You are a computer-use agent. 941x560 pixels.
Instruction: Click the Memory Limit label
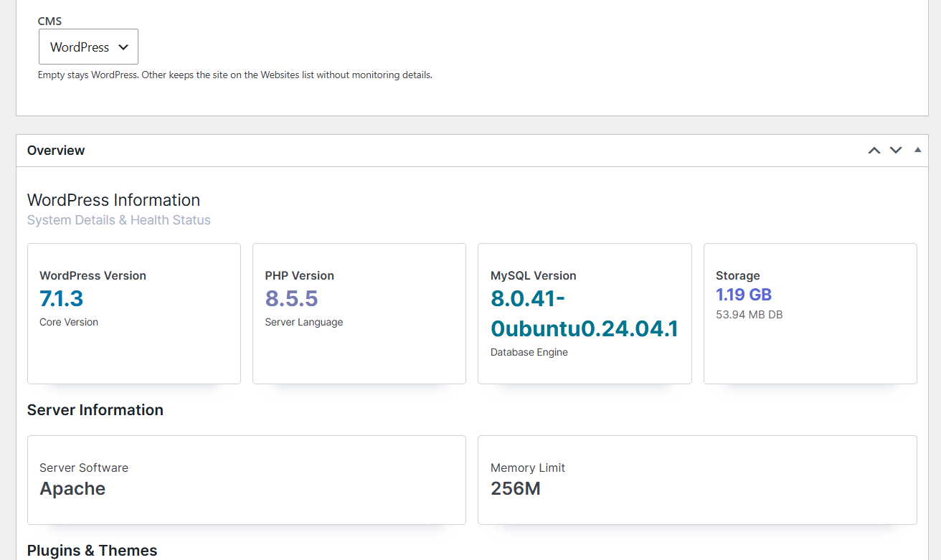pyautogui.click(x=528, y=468)
